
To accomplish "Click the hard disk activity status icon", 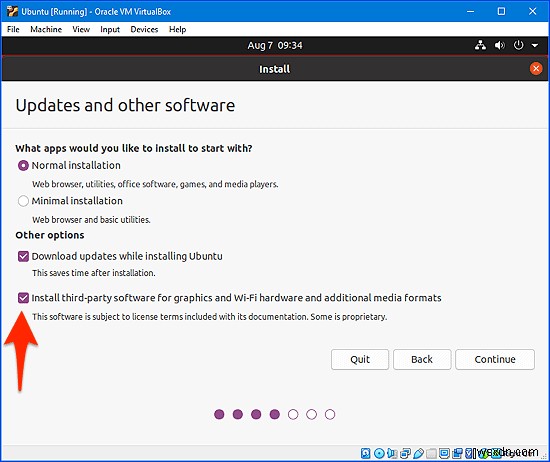I will (x=365, y=453).
